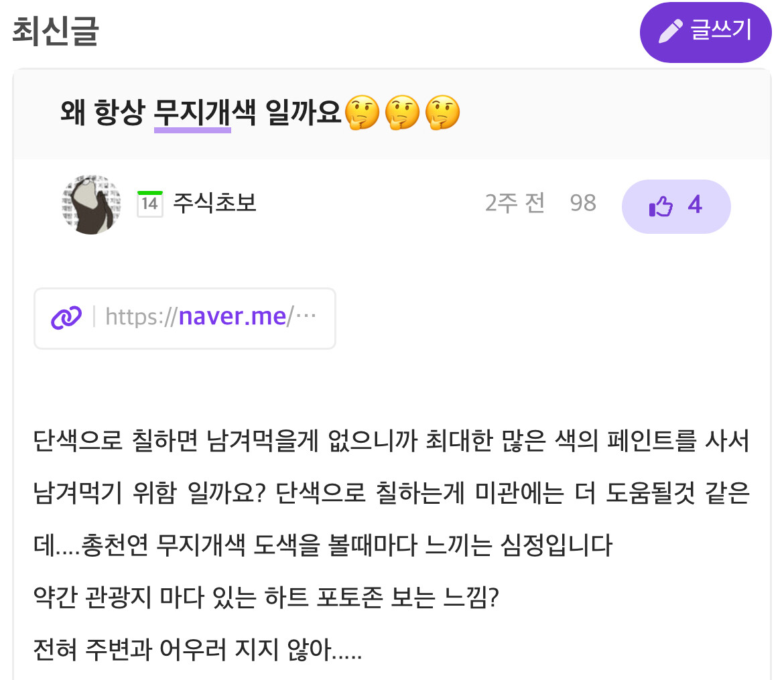784x680 pixels.
Task: Click the ellipsis at end of link URL
Action: pyautogui.click(x=306, y=317)
